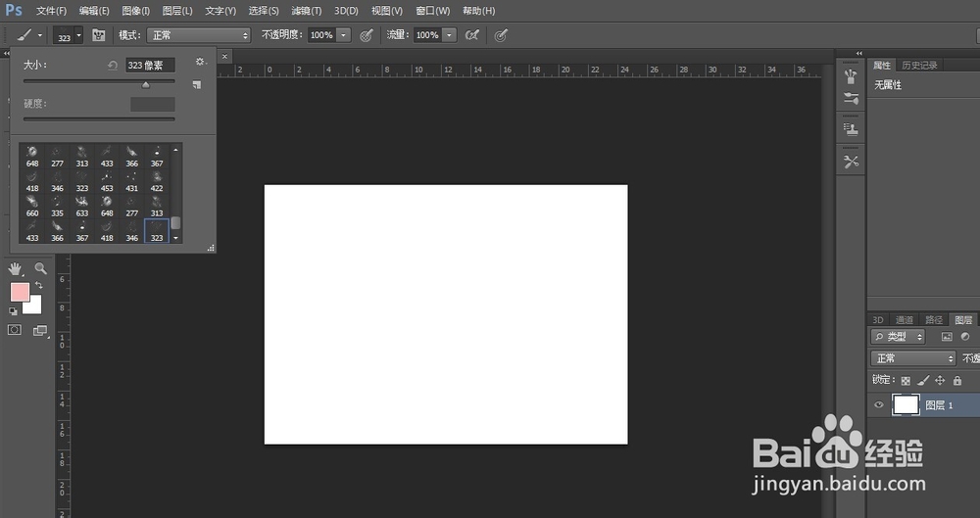Screen dimensions: 980x518
Task: Select the Zoom magnifier tool
Action: (x=40, y=268)
